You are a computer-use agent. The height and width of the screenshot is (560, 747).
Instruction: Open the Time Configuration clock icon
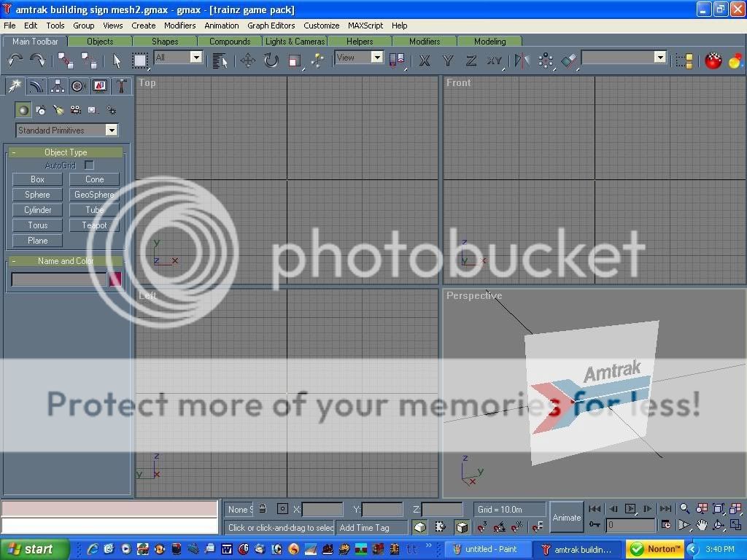666,525
